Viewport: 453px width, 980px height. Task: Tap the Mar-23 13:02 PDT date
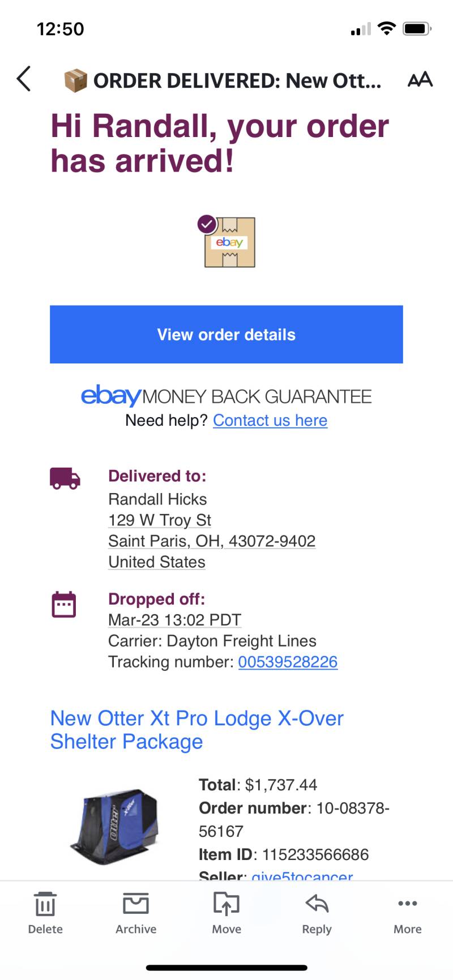(x=175, y=620)
